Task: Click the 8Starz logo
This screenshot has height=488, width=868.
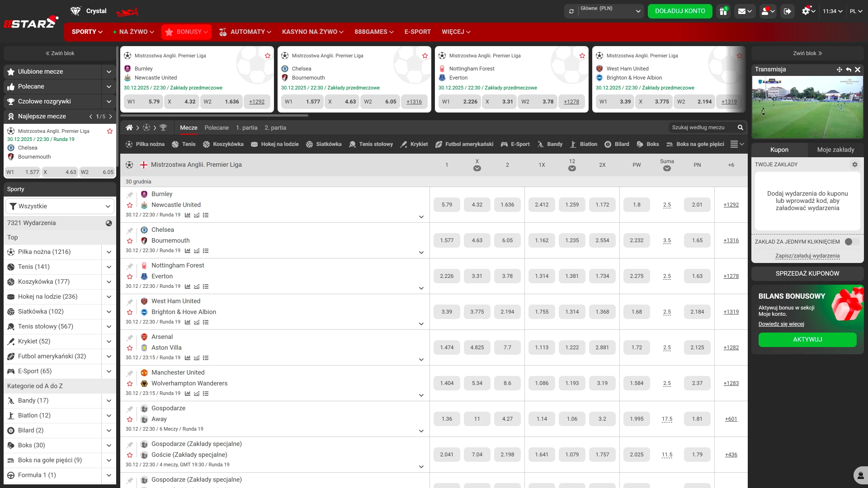Action: point(31,22)
